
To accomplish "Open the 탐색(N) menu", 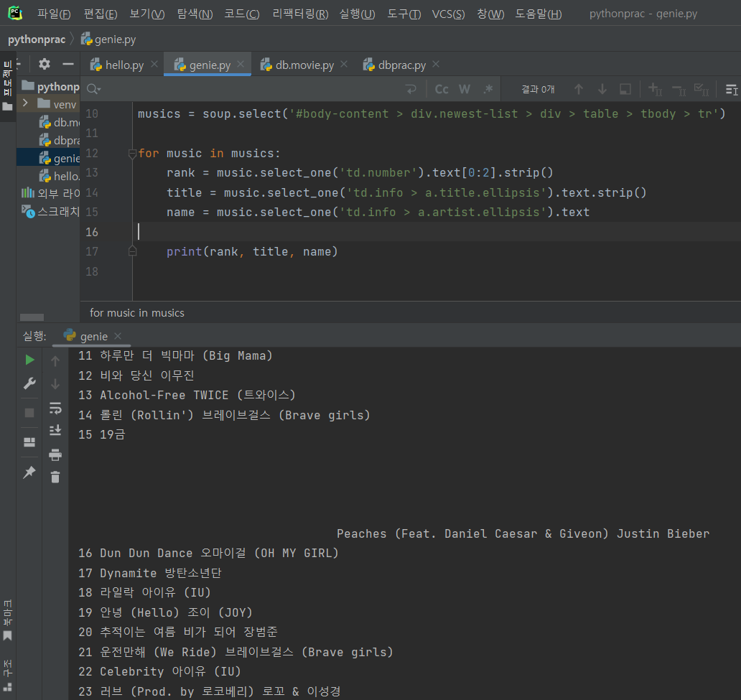I will [195, 14].
